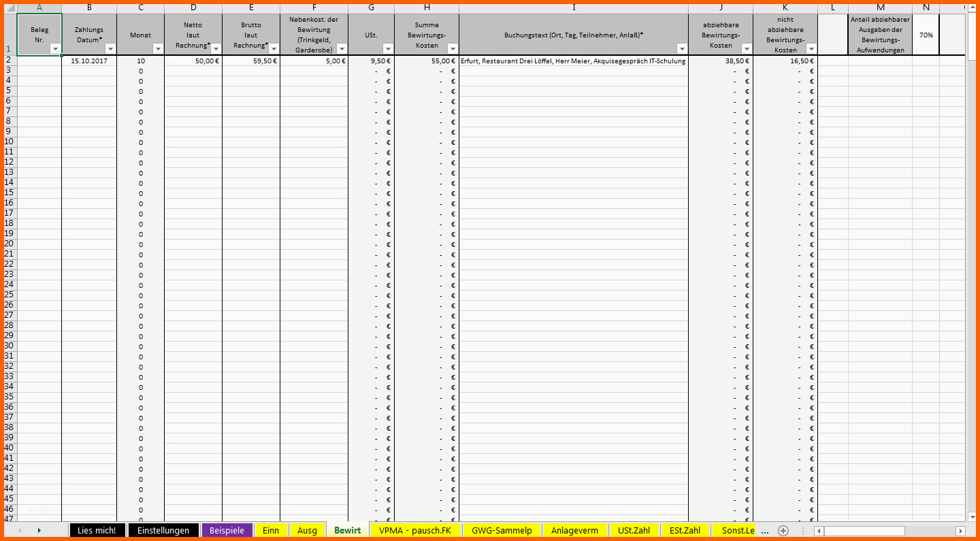Screen dimensions: 980x541
Task: Open the Netto laut Rechnung filter
Action: click(216, 49)
